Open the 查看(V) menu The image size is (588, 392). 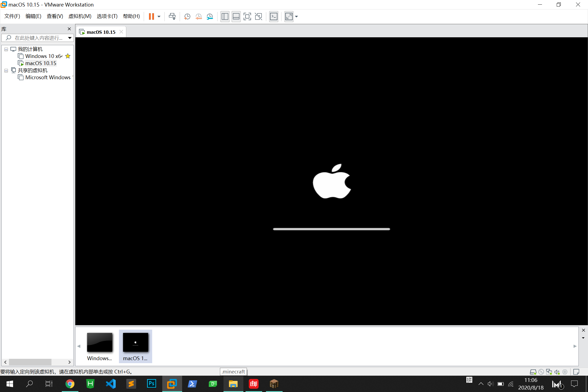coord(55,16)
